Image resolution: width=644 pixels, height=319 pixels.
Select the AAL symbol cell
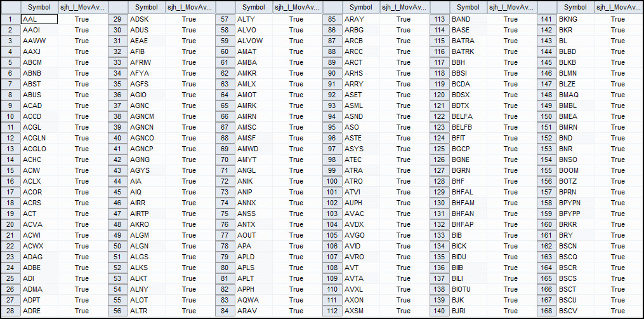coord(39,19)
